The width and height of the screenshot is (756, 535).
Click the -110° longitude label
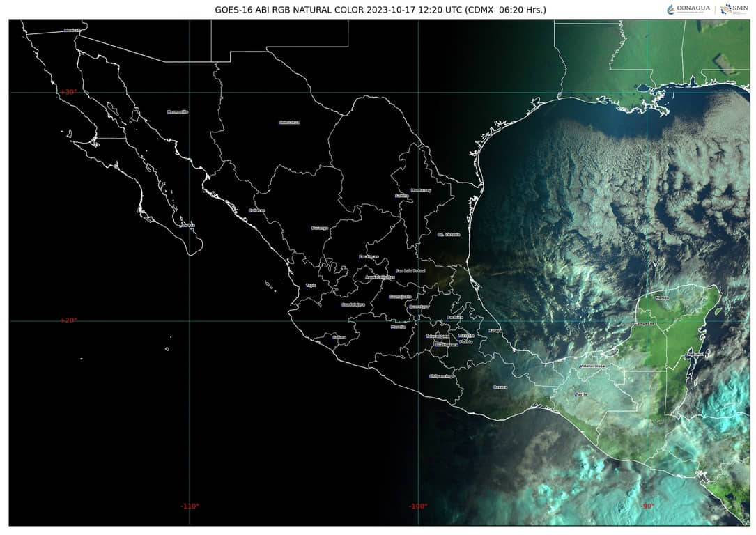point(190,506)
